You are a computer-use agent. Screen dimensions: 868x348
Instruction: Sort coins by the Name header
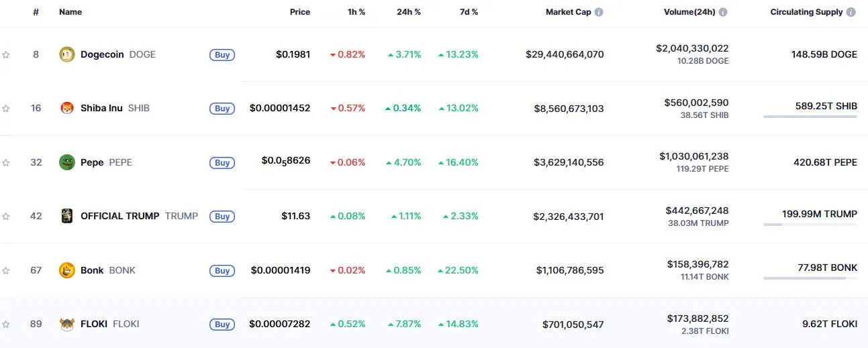70,12
